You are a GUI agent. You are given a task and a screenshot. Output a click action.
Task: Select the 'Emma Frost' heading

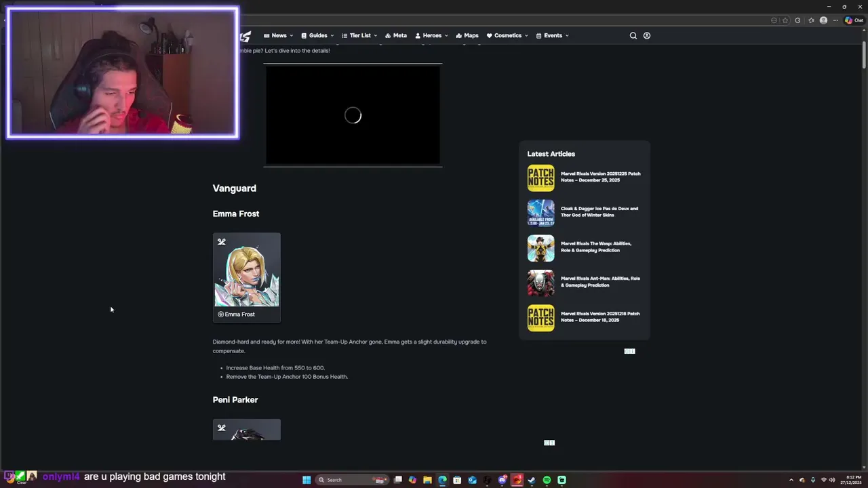pyautogui.click(x=236, y=214)
